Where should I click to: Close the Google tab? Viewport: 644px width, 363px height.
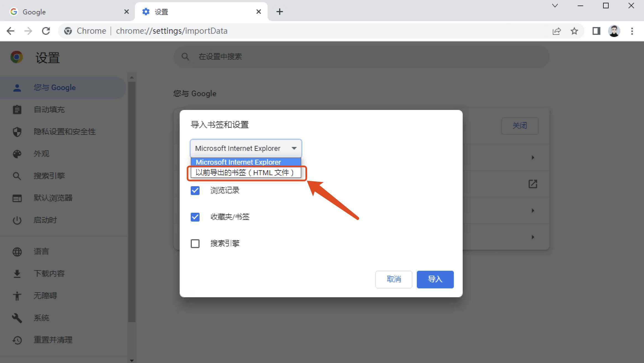tap(126, 12)
